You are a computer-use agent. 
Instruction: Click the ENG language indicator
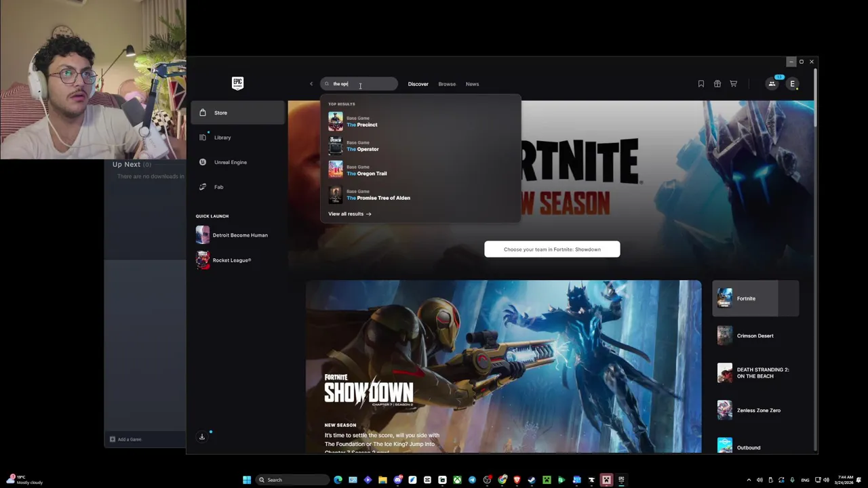click(x=805, y=480)
